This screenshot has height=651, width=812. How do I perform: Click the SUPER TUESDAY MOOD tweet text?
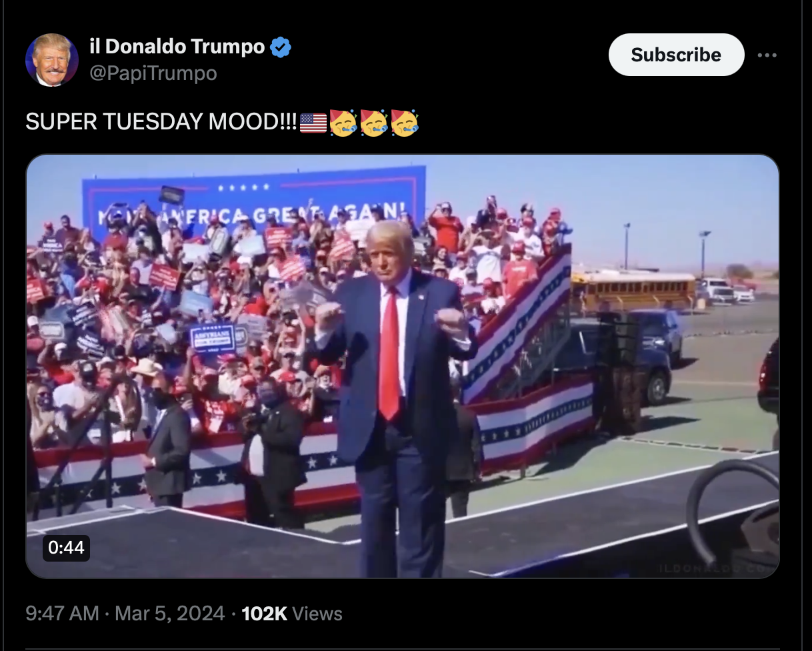(161, 122)
